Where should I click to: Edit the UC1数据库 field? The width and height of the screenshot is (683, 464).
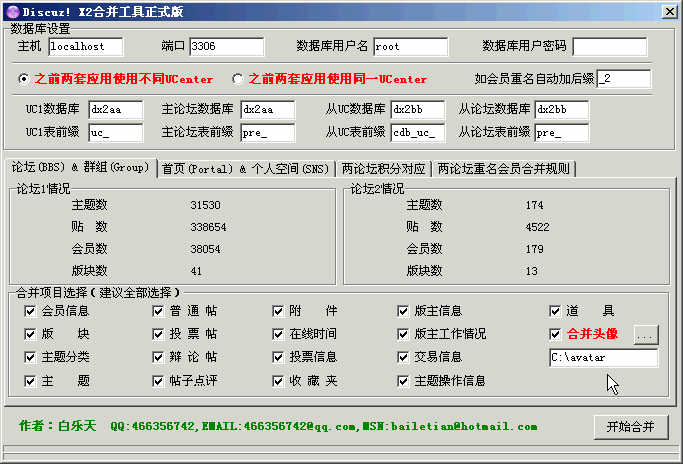[x=115, y=110]
